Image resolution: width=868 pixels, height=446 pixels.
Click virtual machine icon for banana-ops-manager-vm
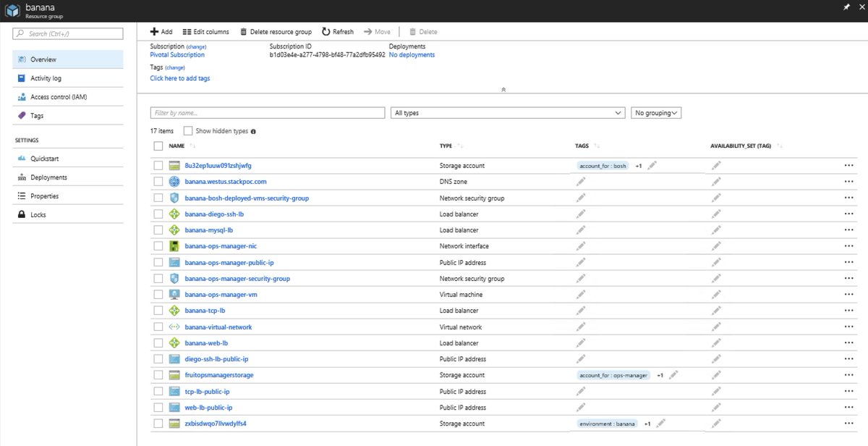pyautogui.click(x=174, y=295)
